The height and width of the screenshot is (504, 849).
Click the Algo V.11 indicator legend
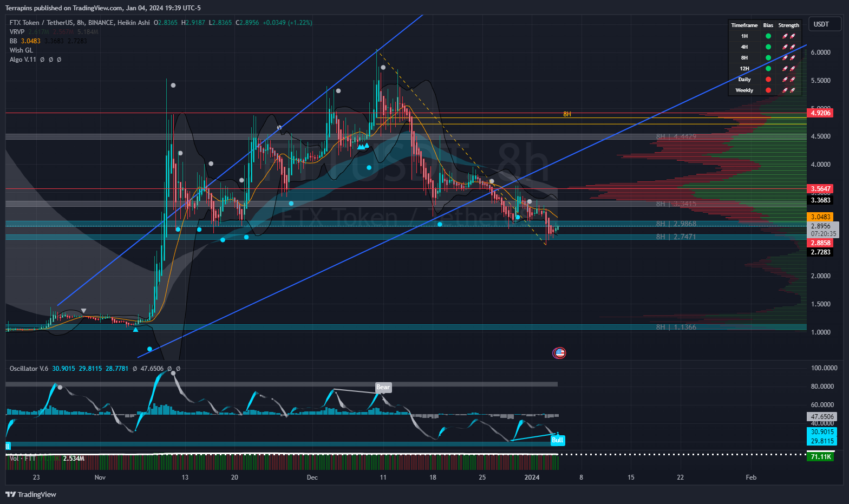tap(23, 60)
